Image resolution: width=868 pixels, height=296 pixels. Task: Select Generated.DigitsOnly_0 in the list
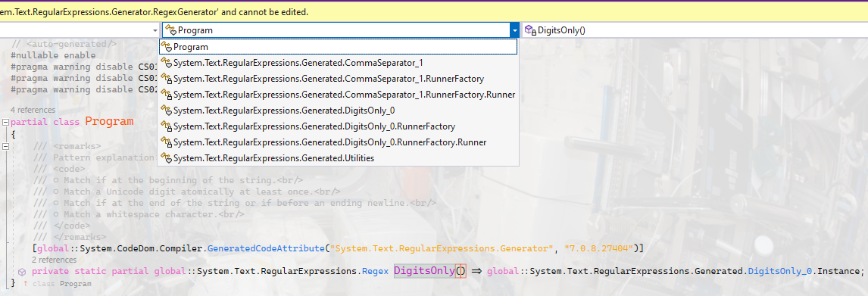338,111
